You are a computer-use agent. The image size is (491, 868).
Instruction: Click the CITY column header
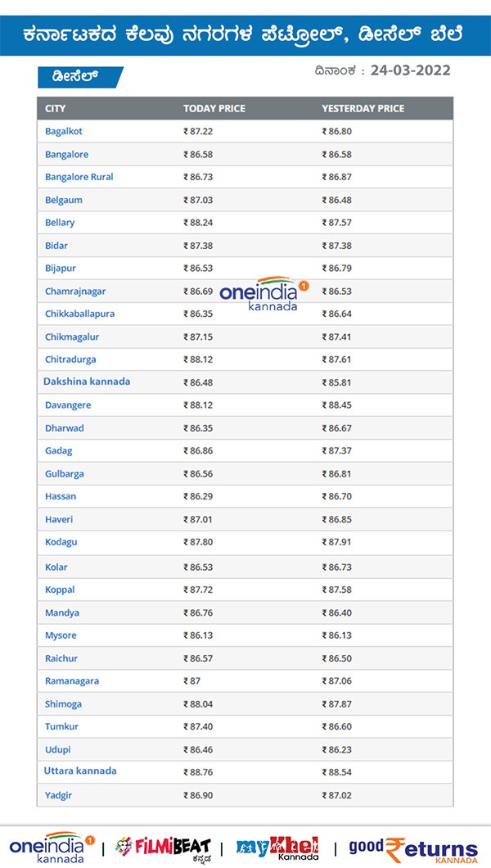[56, 109]
